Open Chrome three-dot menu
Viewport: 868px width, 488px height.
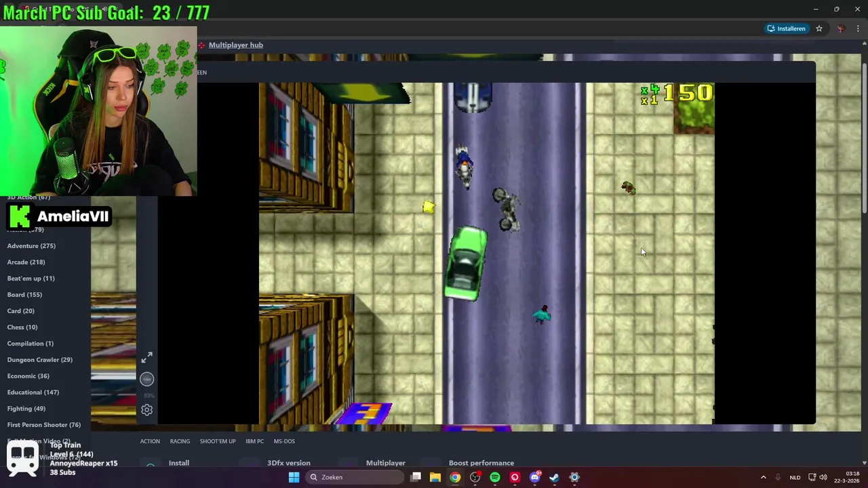858,28
